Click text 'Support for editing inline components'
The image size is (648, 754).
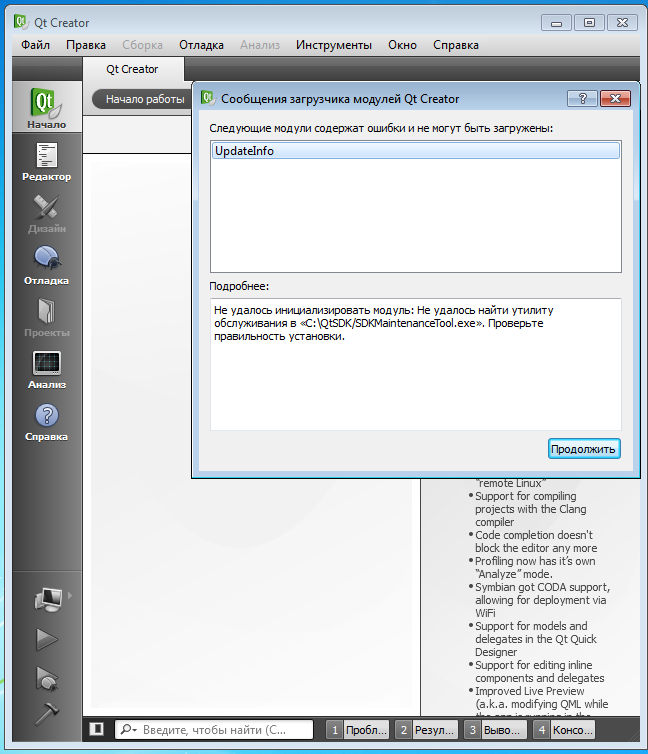pyautogui.click(x=534, y=671)
